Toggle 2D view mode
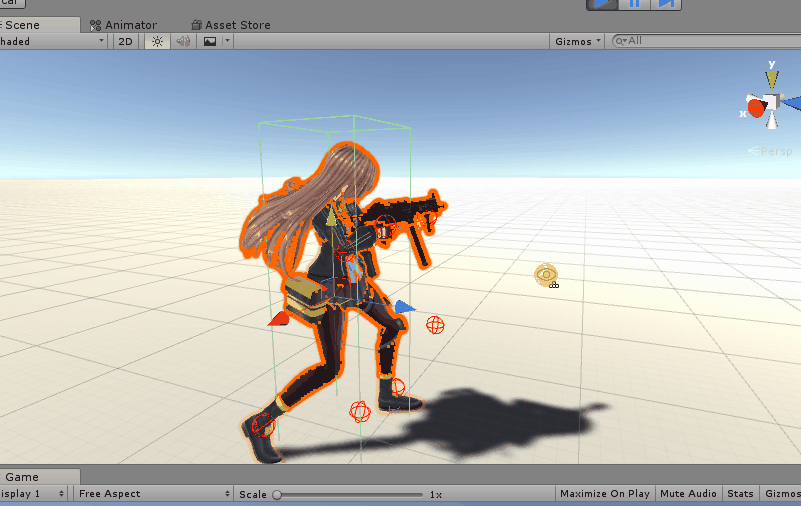This screenshot has width=801, height=506. [125, 41]
